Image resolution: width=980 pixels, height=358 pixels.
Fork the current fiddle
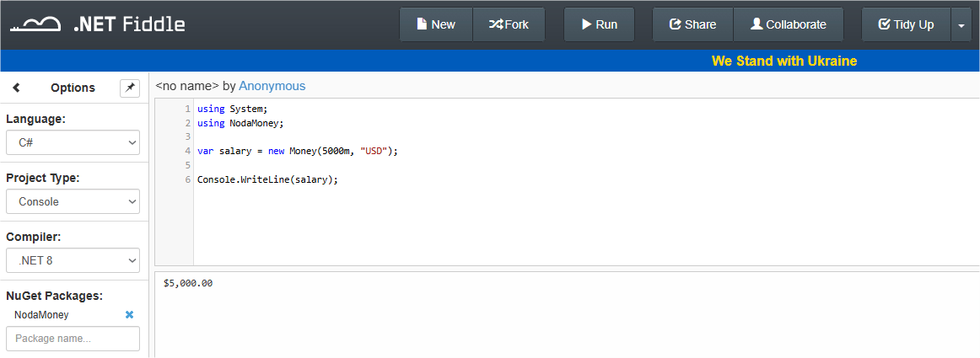coord(509,24)
